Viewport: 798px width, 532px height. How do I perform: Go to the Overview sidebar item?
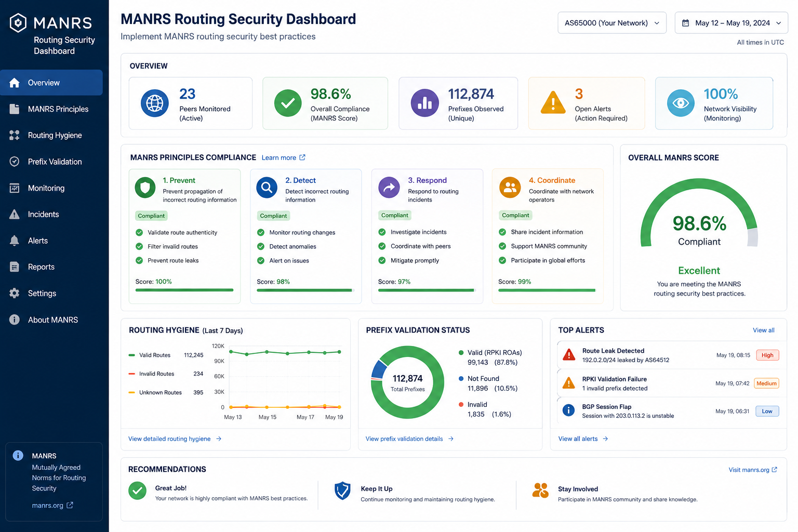click(51, 83)
